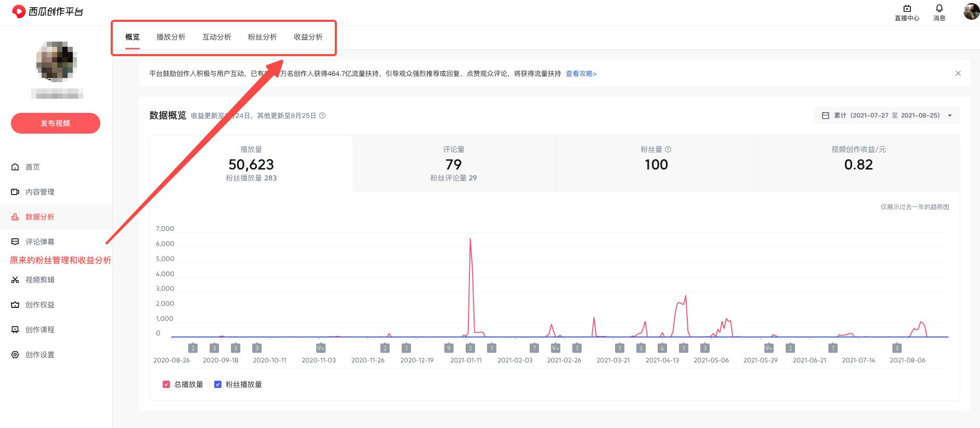Select the 粉丝量 metric card
980x428 pixels.
point(656,163)
